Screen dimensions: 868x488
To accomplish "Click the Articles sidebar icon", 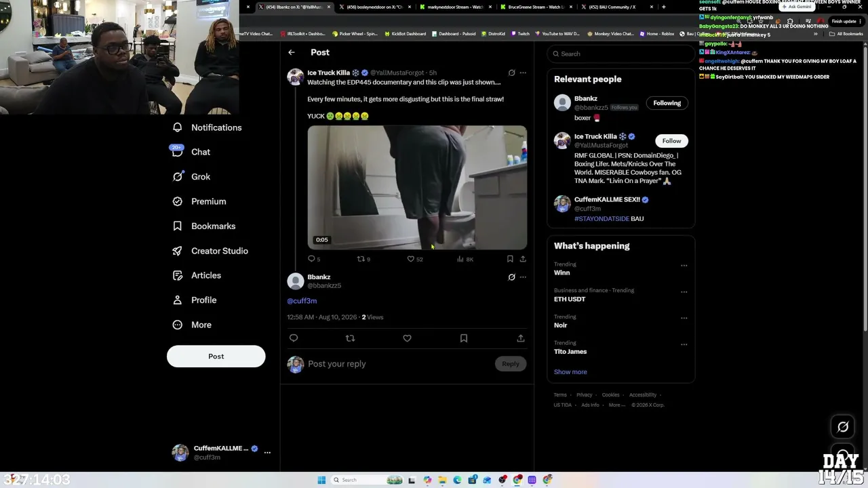I will coord(178,275).
